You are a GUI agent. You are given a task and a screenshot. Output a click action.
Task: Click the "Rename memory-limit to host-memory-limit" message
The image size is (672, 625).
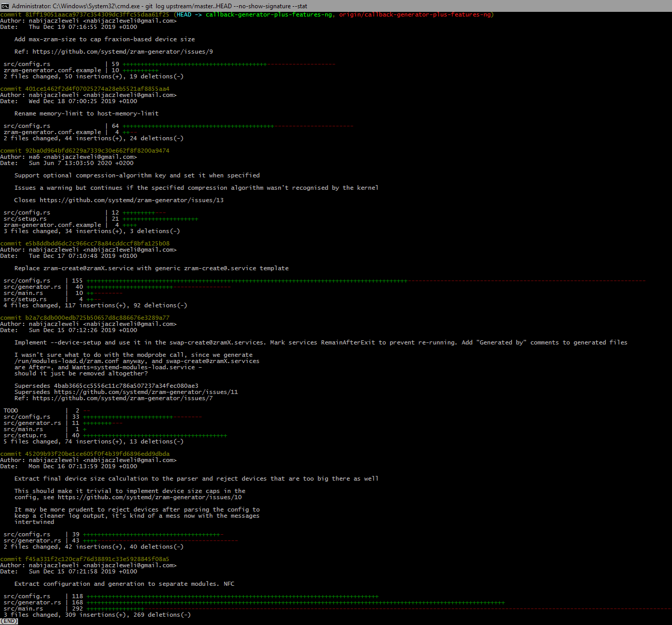[87, 113]
